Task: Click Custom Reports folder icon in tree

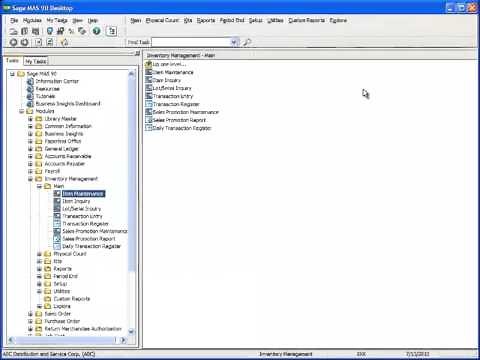Action: click(48, 299)
